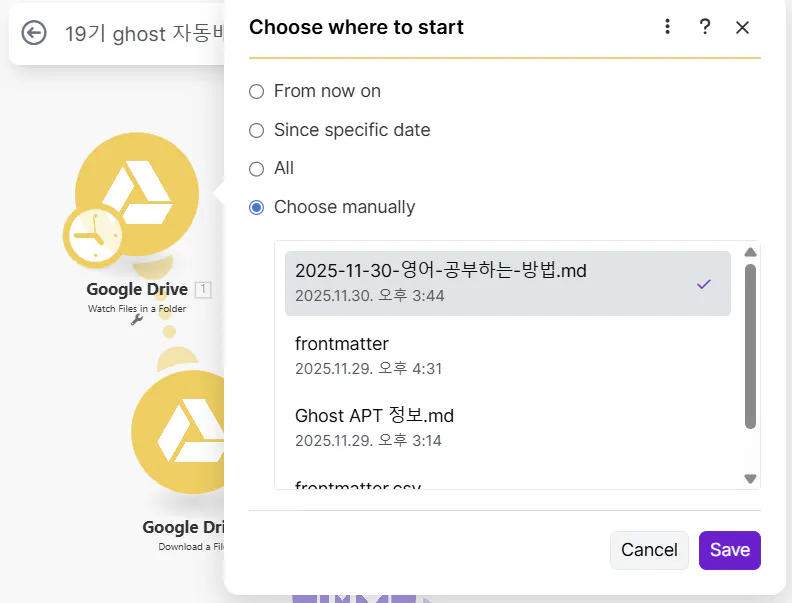Click the Google Drive module number badge 1
792x603 pixels.
(x=203, y=289)
